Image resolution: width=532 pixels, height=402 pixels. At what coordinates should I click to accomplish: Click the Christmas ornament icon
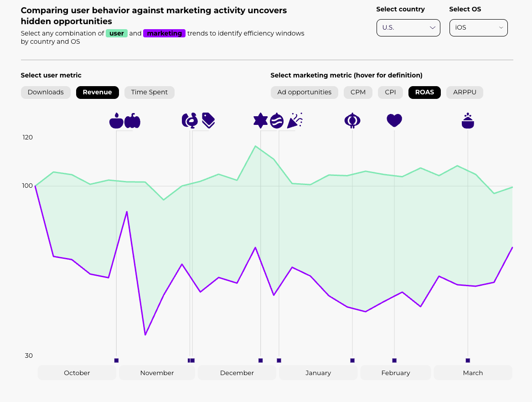tap(277, 121)
